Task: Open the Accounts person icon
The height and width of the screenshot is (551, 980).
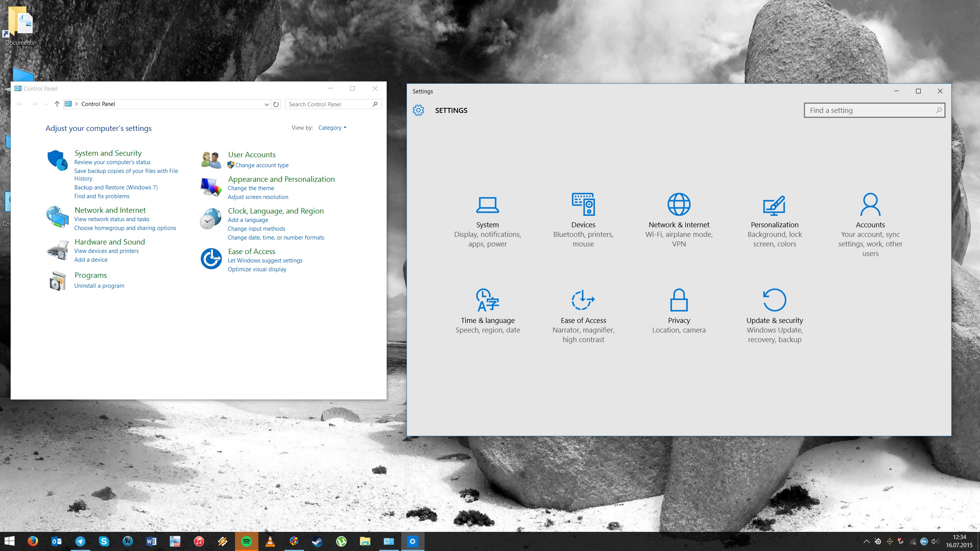Action: (870, 204)
